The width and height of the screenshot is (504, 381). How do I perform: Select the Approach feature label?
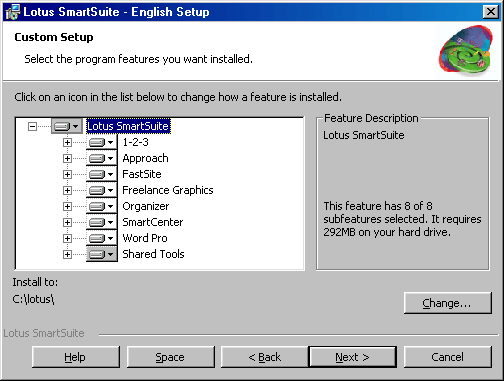pyautogui.click(x=145, y=158)
